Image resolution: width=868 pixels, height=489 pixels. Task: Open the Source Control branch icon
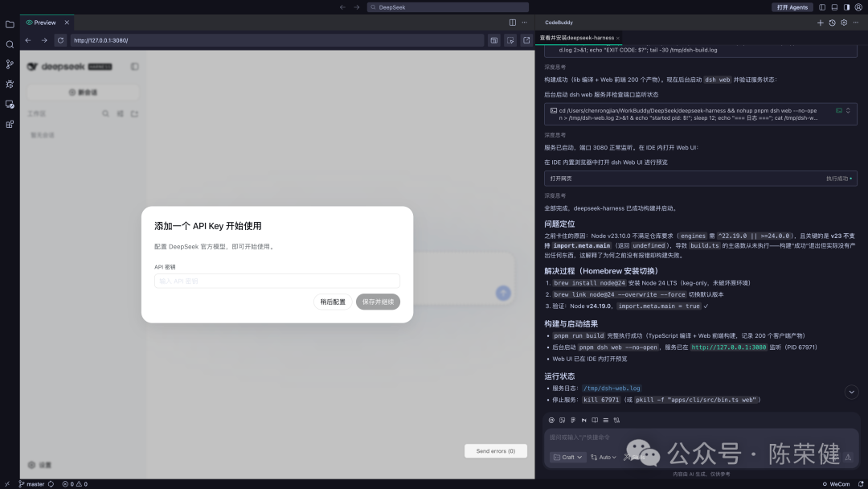[10, 64]
